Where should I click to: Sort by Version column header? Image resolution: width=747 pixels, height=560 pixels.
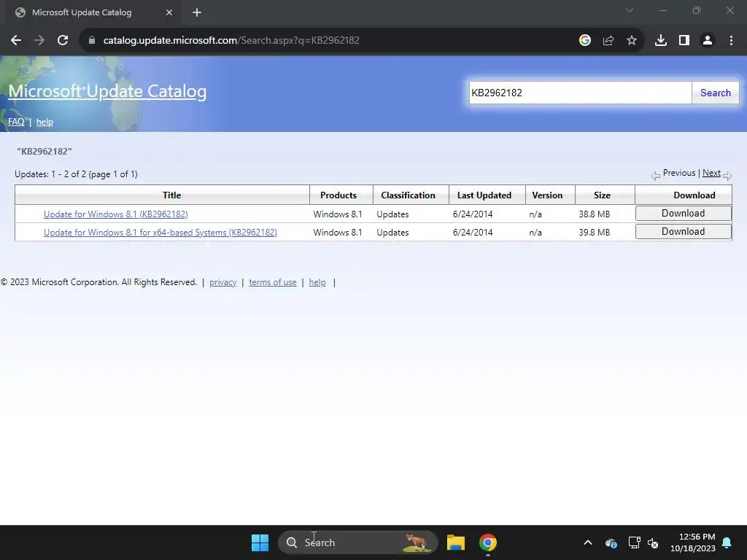(x=547, y=195)
